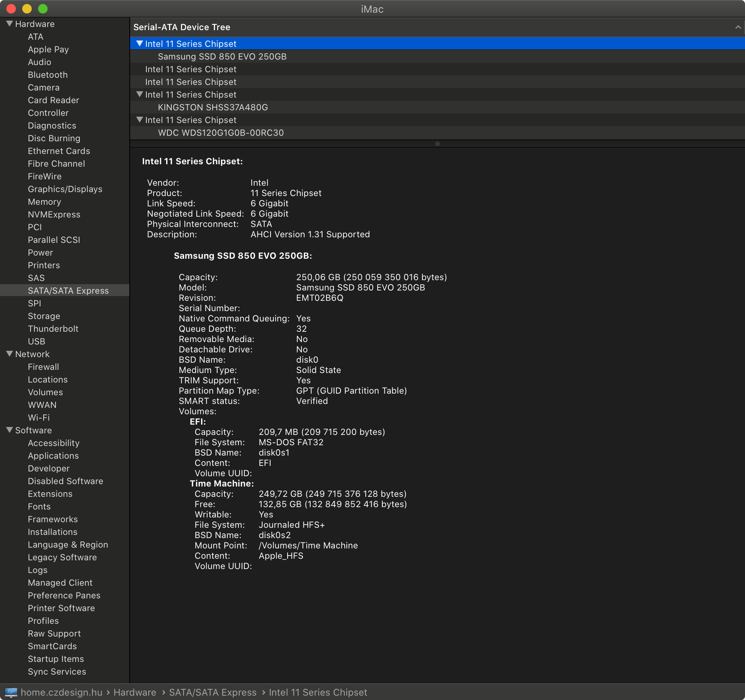This screenshot has width=745, height=700.
Task: Click Hardware in the path bar
Action: [135, 692]
